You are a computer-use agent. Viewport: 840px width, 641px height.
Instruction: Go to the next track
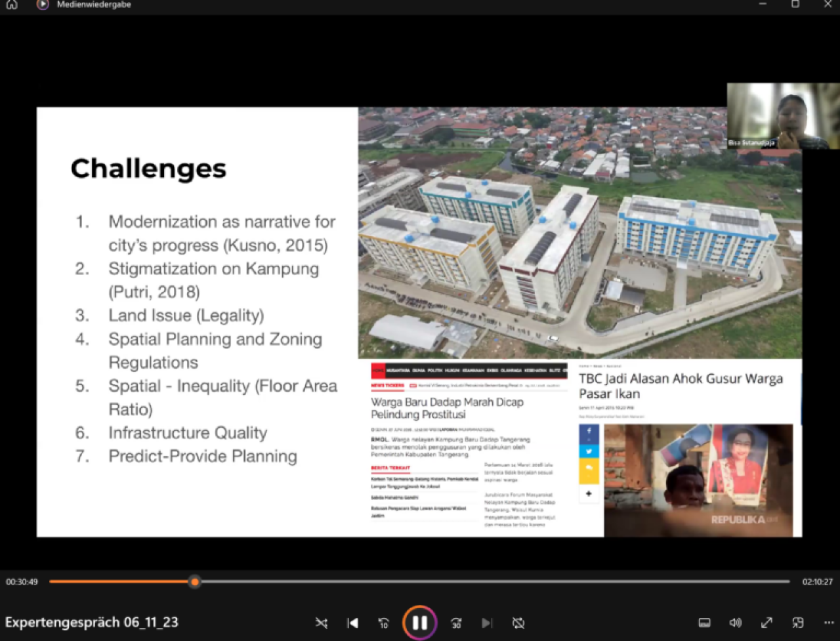(487, 623)
